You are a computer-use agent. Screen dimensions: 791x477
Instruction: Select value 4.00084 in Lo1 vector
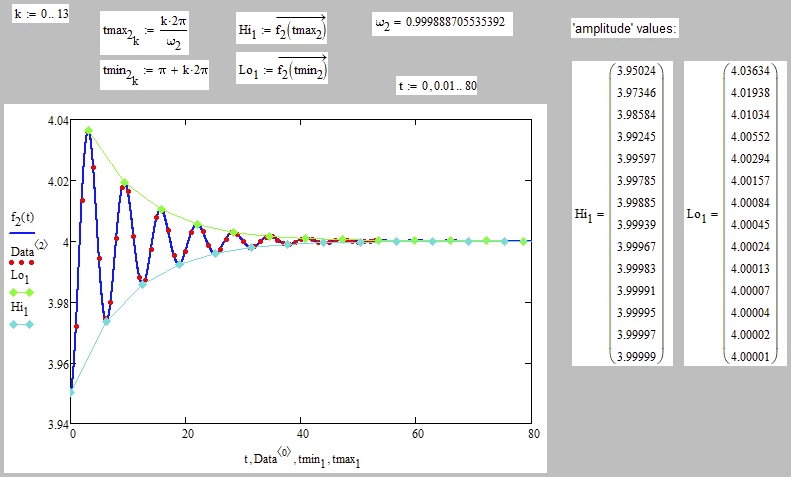tap(751, 203)
